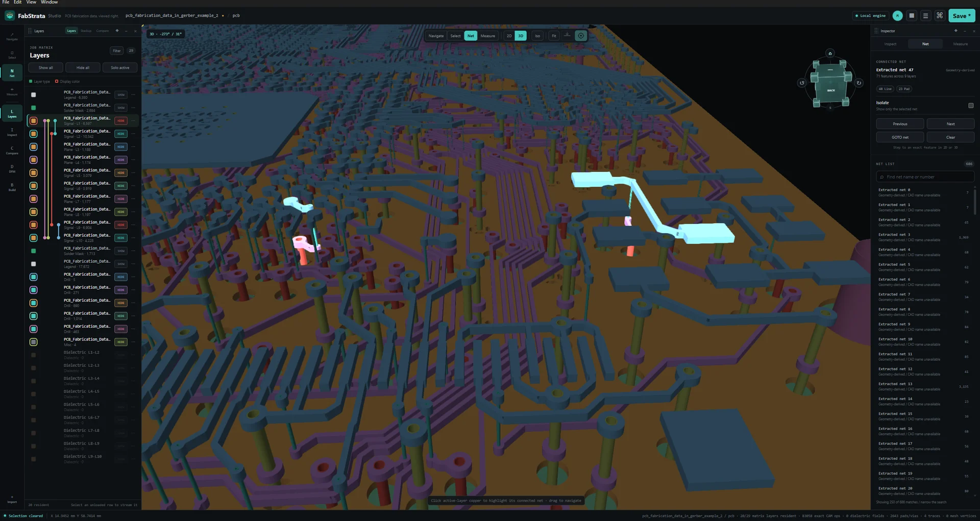980x521 pixels.
Task: Open the DFM panel from left sidebar
Action: (x=12, y=169)
